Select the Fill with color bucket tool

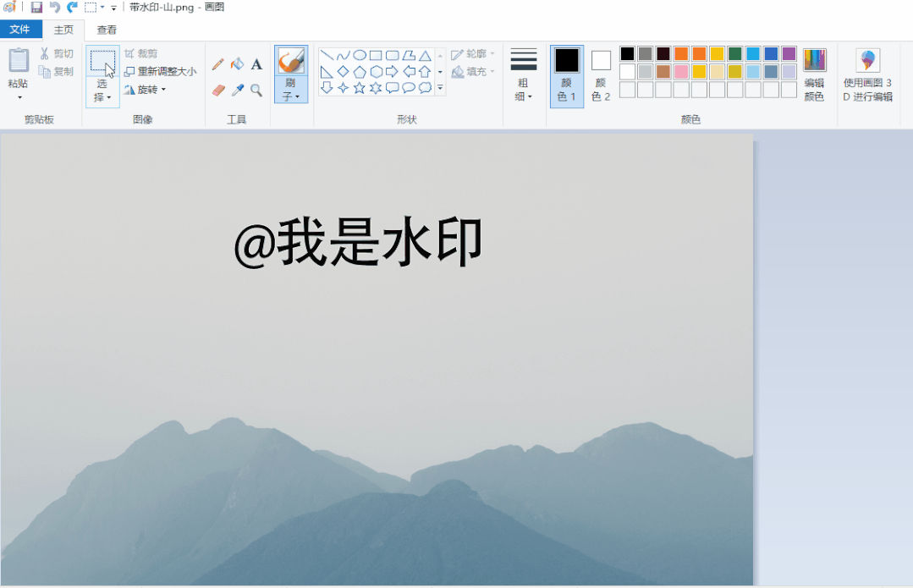(237, 63)
